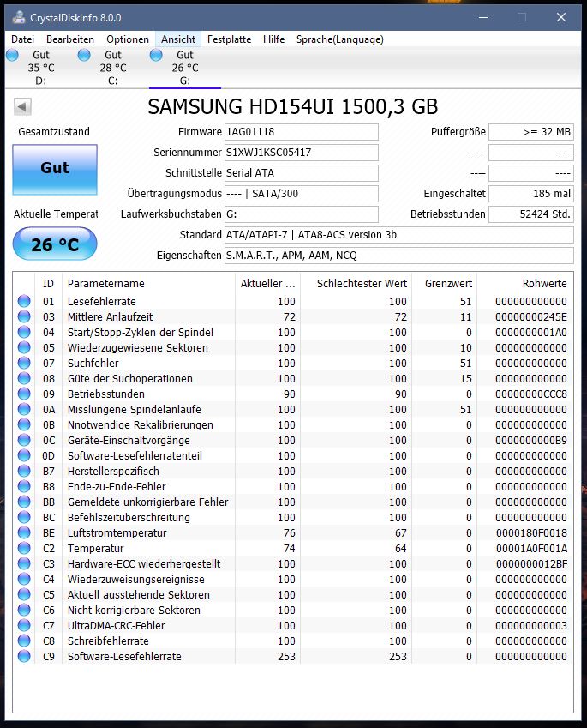Select drive G: tab at 26 °C
The image size is (587, 728).
pos(185,68)
